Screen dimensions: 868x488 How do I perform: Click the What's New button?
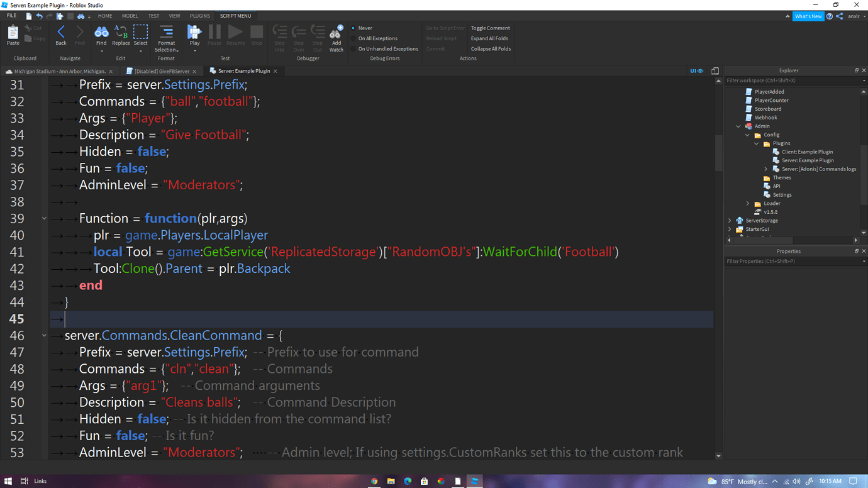pyautogui.click(x=808, y=16)
